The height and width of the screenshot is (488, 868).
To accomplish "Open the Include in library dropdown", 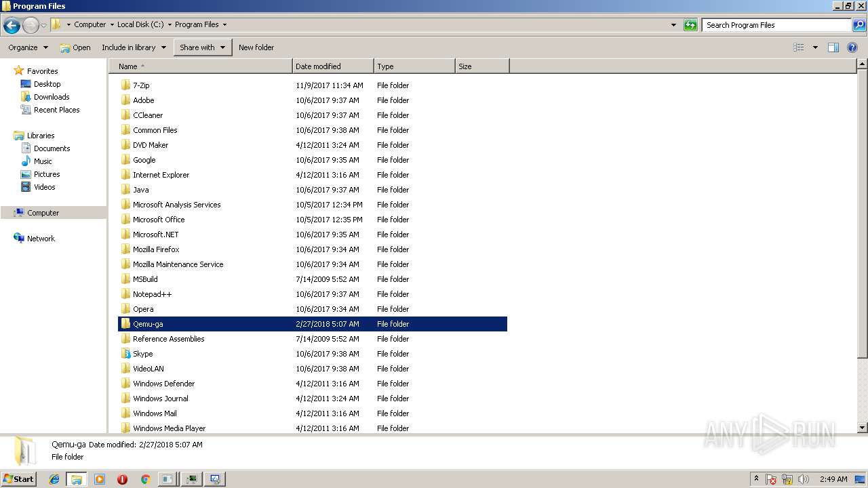I will 134,47.
